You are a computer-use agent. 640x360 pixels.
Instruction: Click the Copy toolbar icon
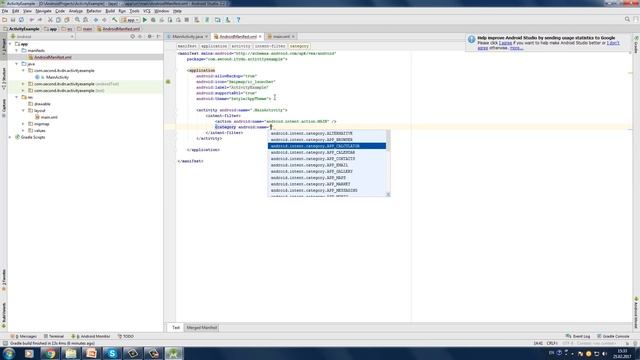[x=58, y=20]
